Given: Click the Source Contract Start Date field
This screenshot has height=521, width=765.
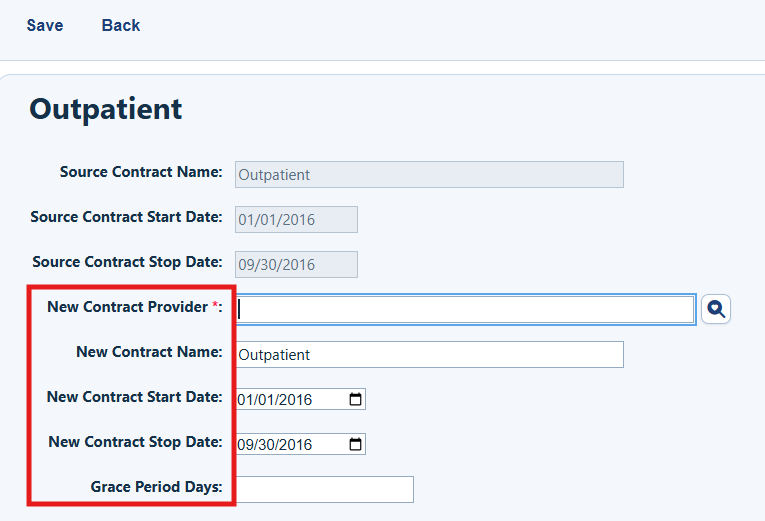Looking at the screenshot, I should (296, 220).
